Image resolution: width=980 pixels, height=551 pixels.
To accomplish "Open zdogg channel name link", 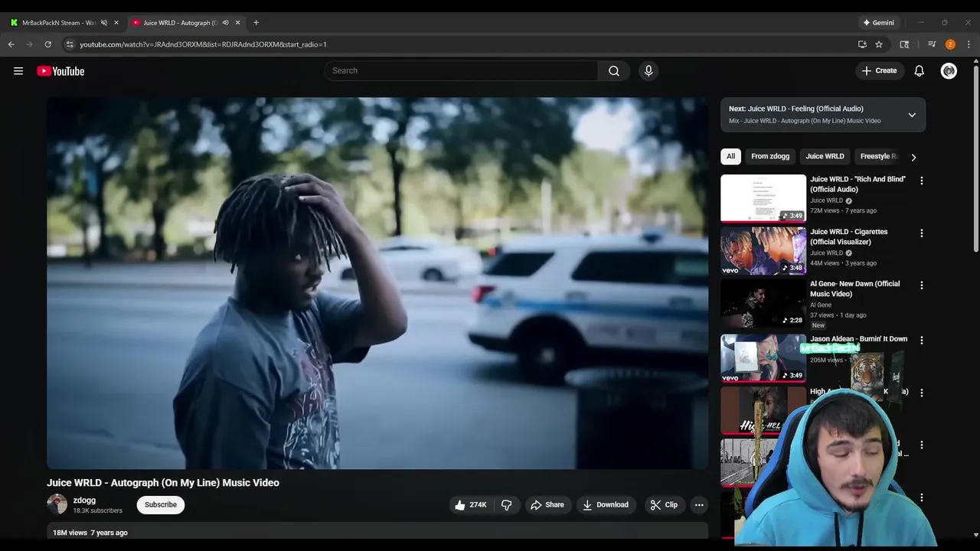I will click(84, 500).
